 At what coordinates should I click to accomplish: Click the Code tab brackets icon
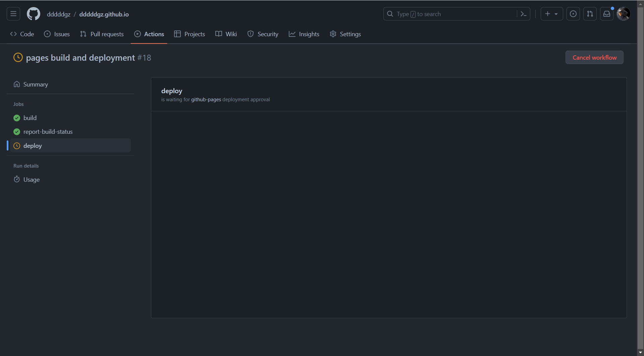13,34
